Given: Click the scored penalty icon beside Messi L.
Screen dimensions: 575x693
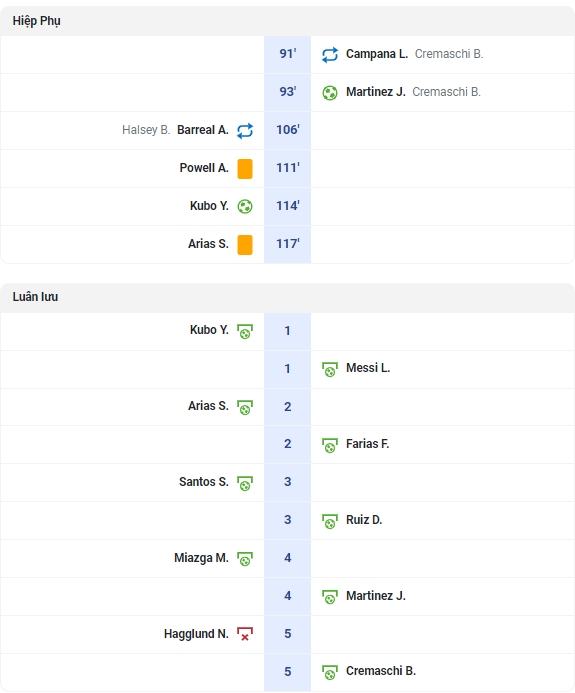Looking at the screenshot, I should pos(330,369).
